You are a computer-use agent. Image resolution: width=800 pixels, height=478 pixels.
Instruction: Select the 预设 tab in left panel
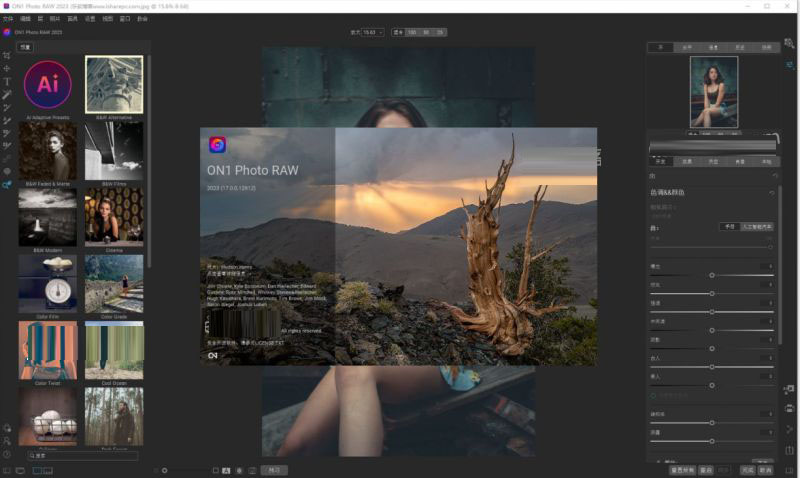click(x=25, y=47)
